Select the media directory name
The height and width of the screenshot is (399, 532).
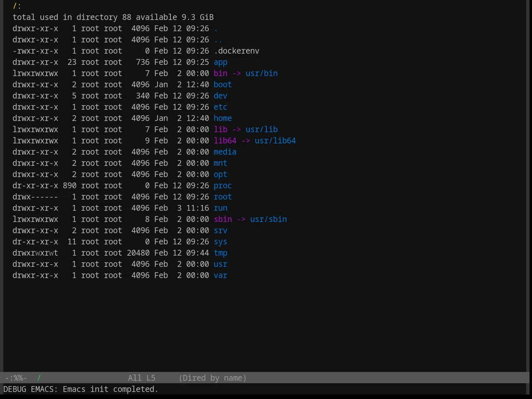pos(225,152)
